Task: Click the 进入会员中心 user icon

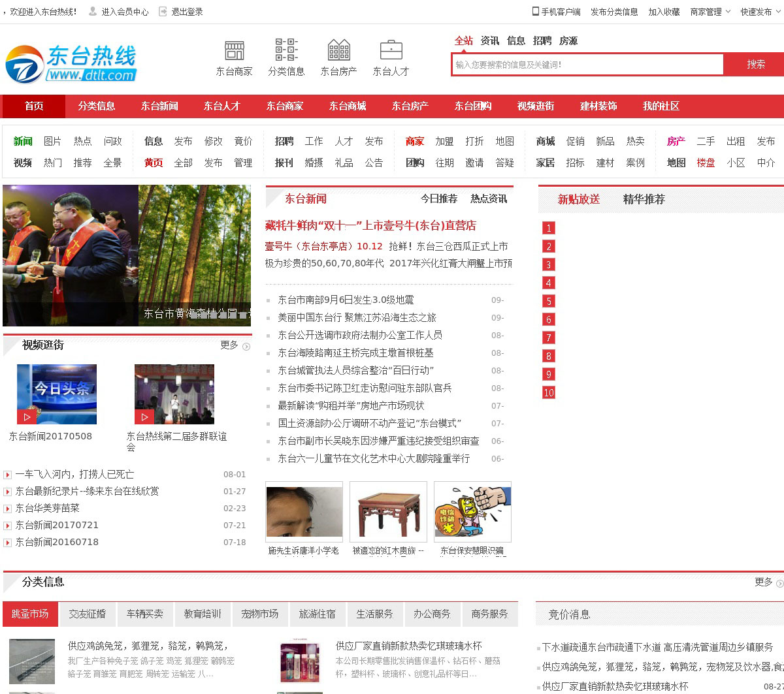Action: pyautogui.click(x=93, y=11)
